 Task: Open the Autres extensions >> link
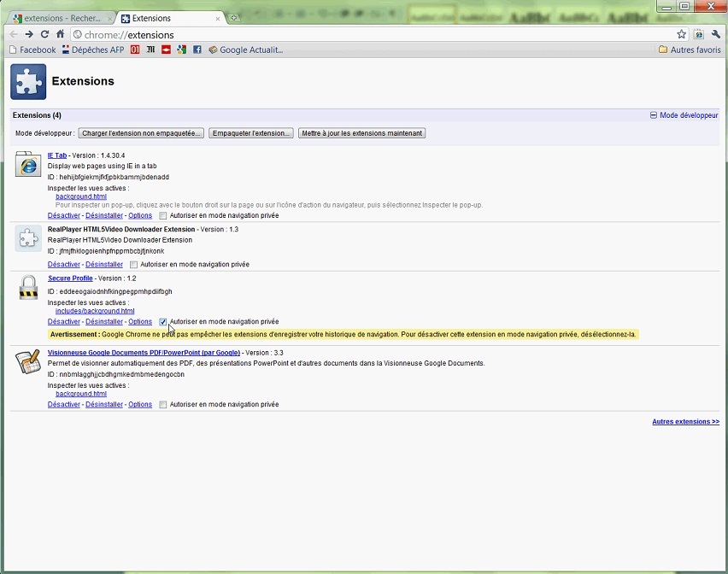pos(686,421)
